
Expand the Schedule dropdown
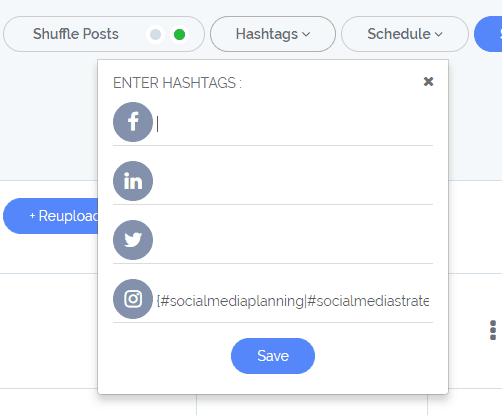point(405,34)
